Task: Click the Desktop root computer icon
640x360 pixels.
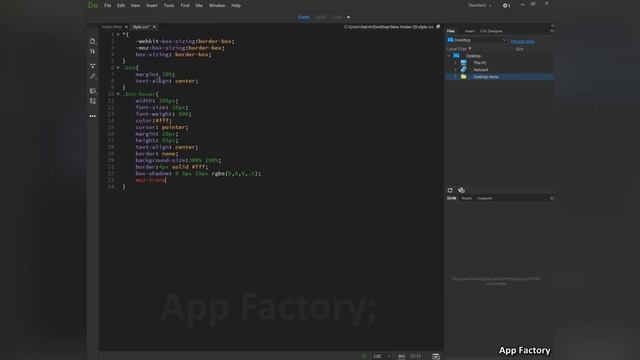Action: tap(456, 56)
